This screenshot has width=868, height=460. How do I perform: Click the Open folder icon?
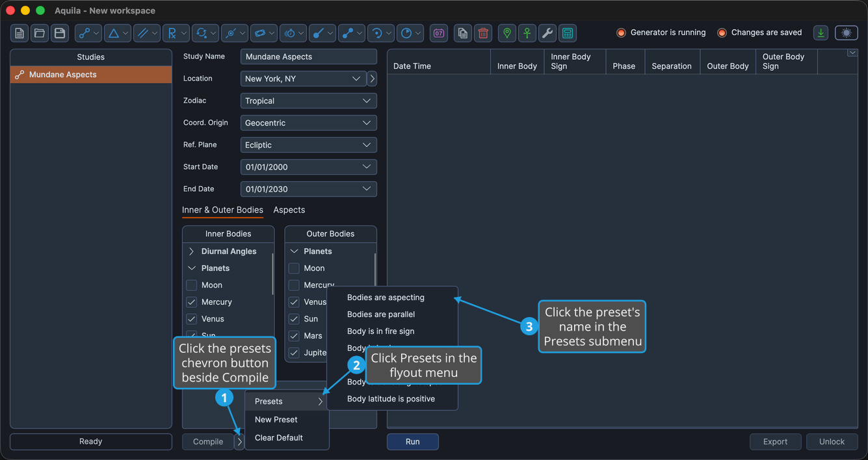(40, 33)
